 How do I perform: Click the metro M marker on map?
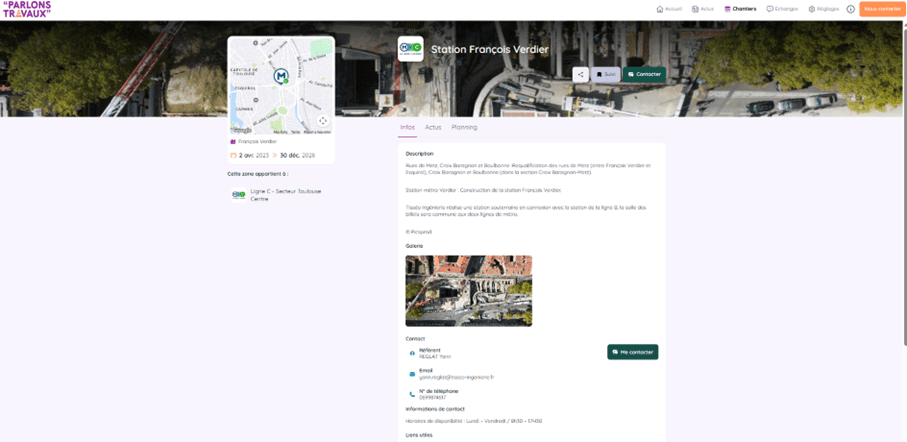[281, 76]
